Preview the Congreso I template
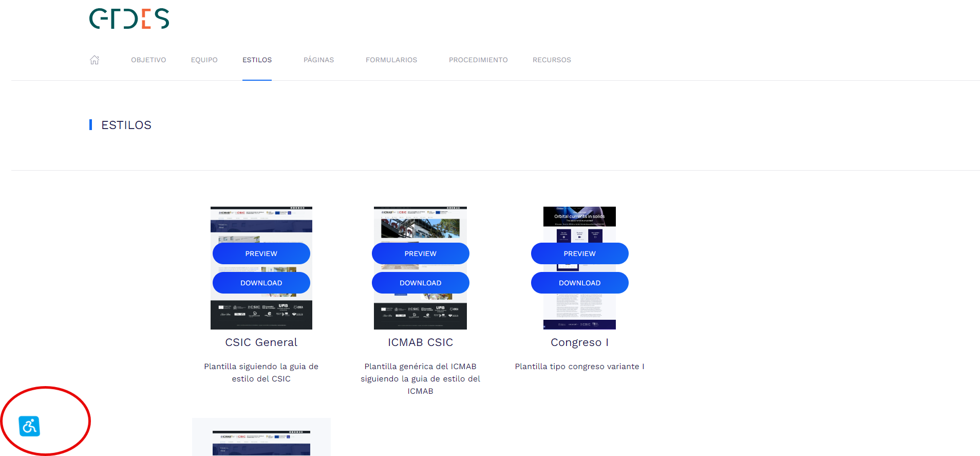The image size is (980, 456). [579, 253]
